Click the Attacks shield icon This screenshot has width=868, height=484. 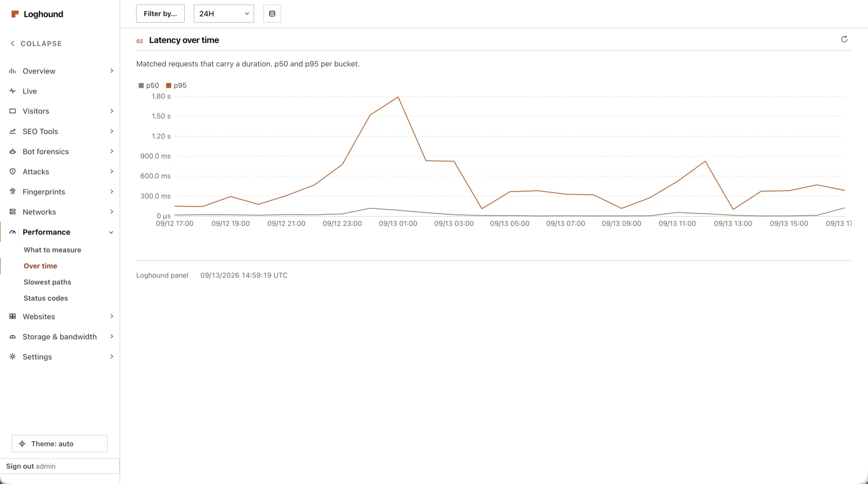point(13,172)
